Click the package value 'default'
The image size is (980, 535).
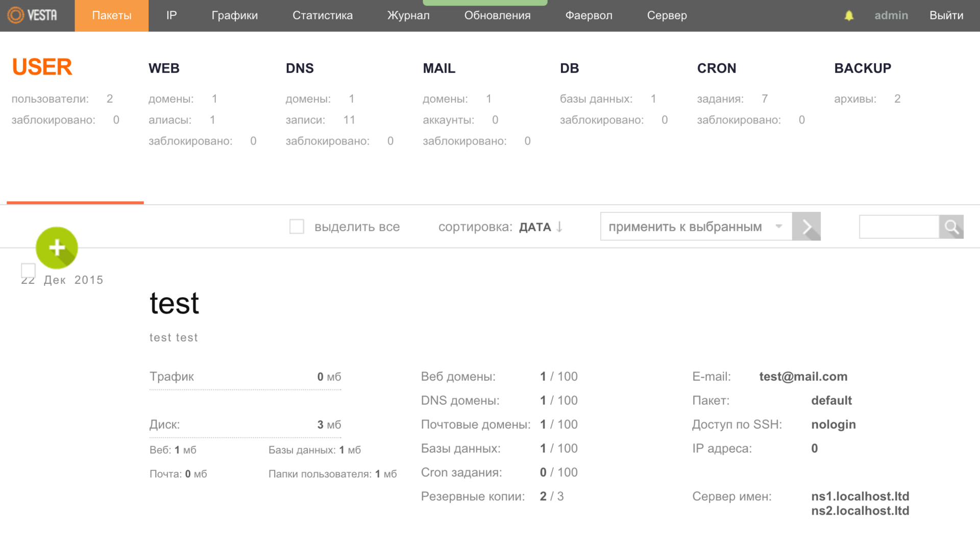pos(831,401)
